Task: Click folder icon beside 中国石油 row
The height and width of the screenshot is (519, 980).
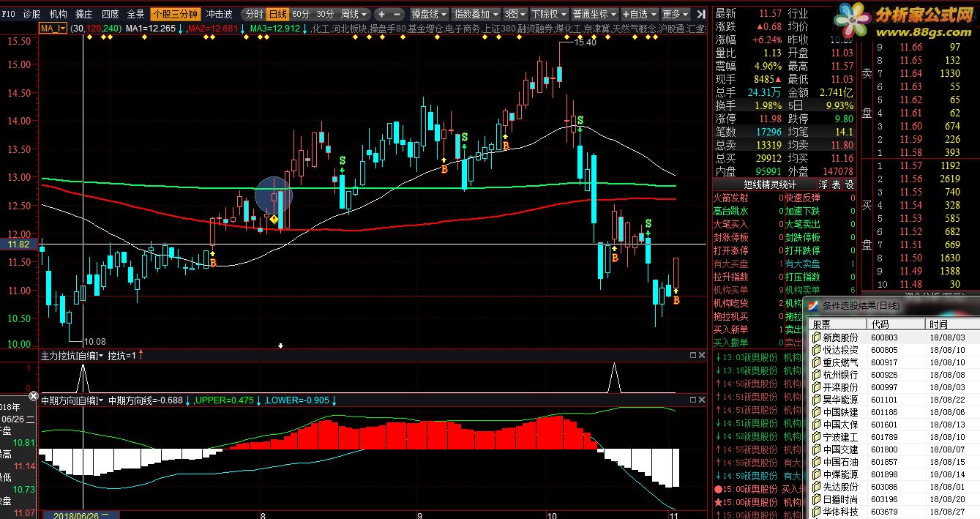Action: [x=817, y=462]
